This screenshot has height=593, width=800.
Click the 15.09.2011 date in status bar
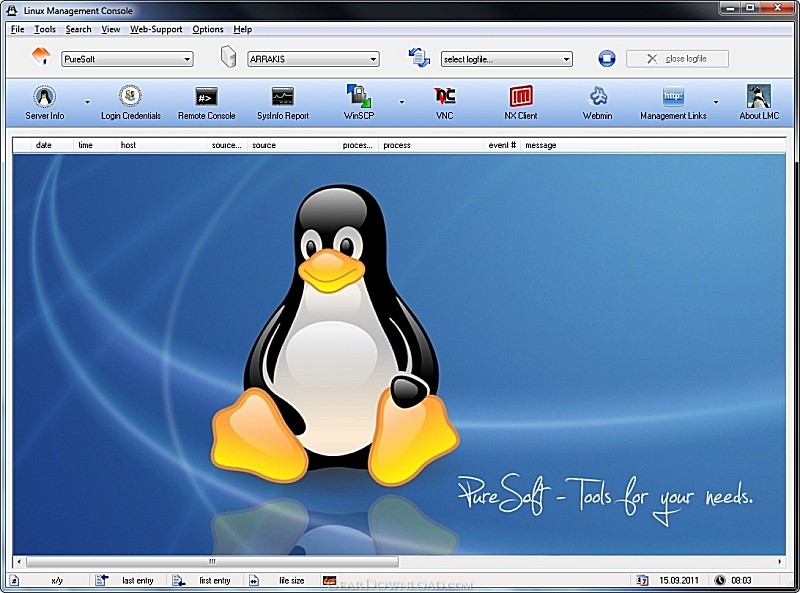pyautogui.click(x=679, y=580)
